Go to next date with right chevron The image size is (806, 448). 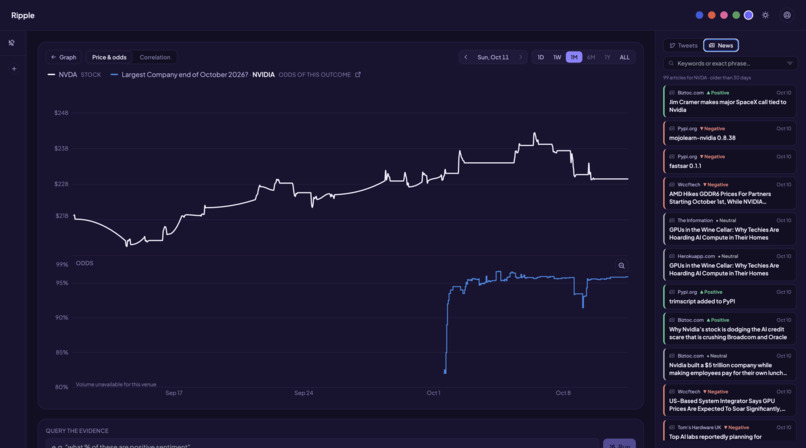pos(520,57)
